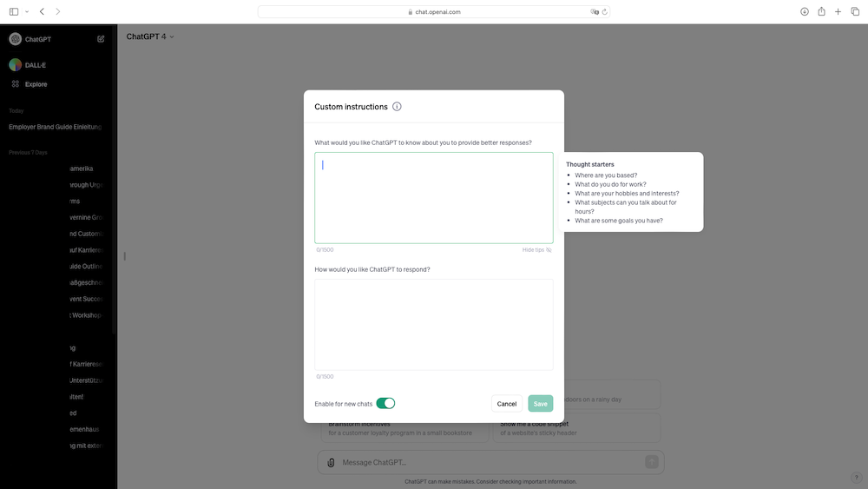
Task: Click the info icon beside Custom instructions
Action: point(397,106)
